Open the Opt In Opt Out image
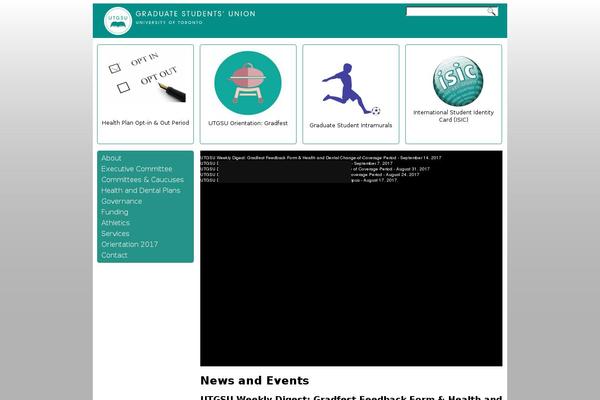Image resolution: width=600 pixels, height=400 pixels. click(x=147, y=79)
